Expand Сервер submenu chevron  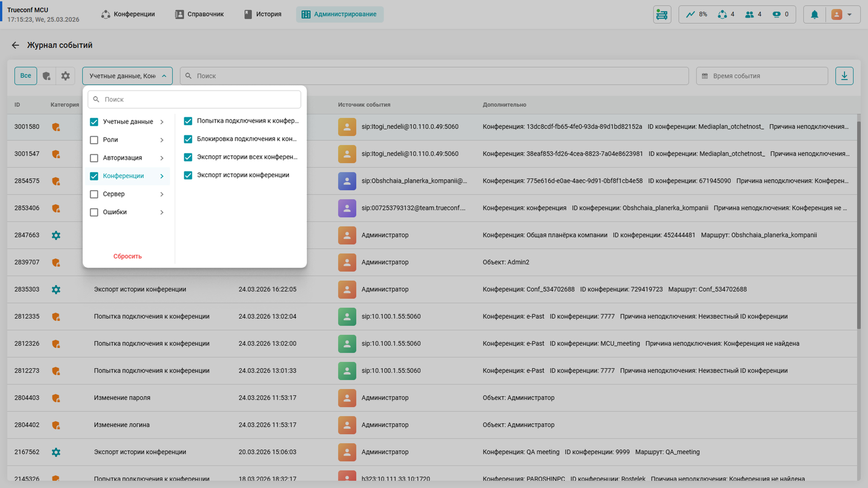162,194
